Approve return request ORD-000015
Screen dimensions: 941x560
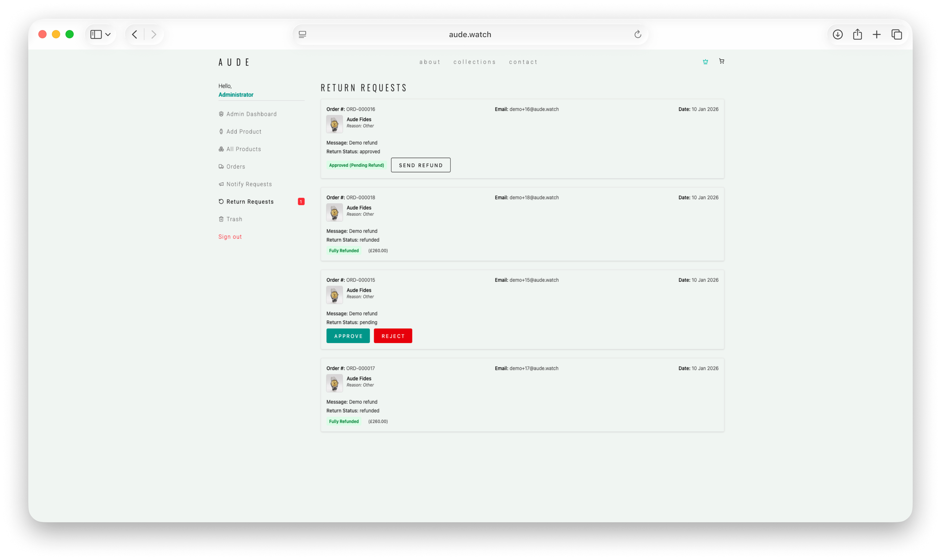click(348, 335)
